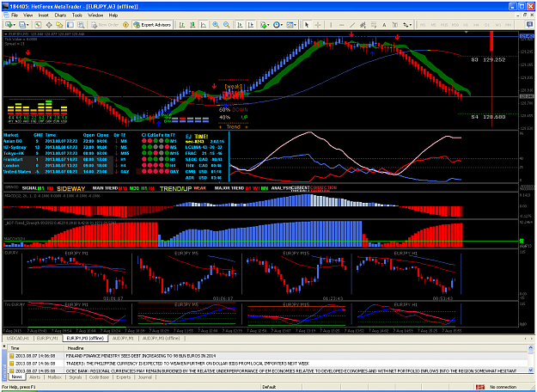
Task: Select the Journal terminal tab
Action: [145, 377]
